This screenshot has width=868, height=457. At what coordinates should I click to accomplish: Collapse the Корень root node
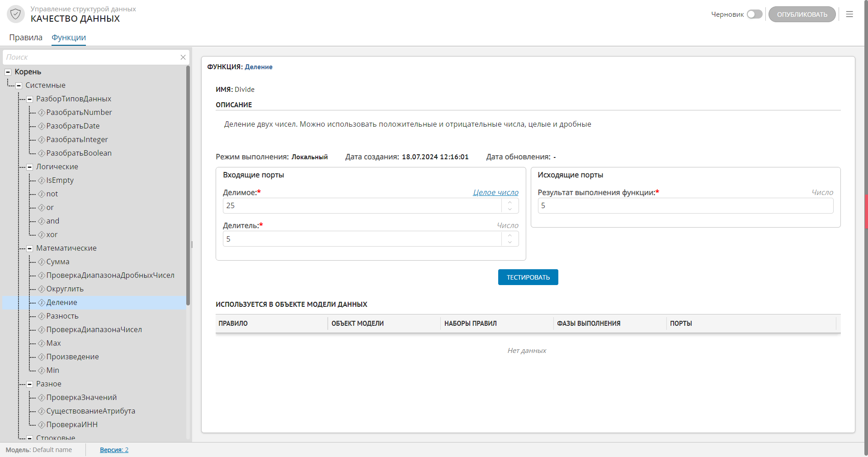coord(8,72)
